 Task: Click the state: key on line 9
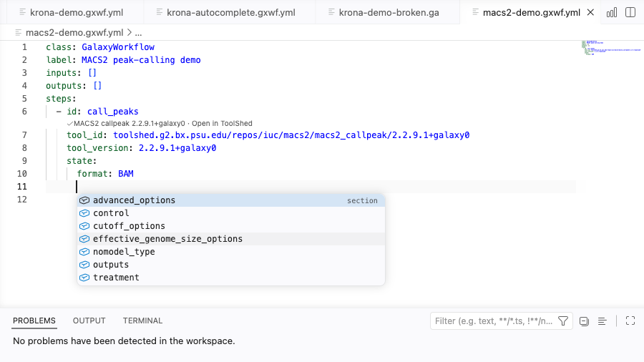(x=82, y=161)
